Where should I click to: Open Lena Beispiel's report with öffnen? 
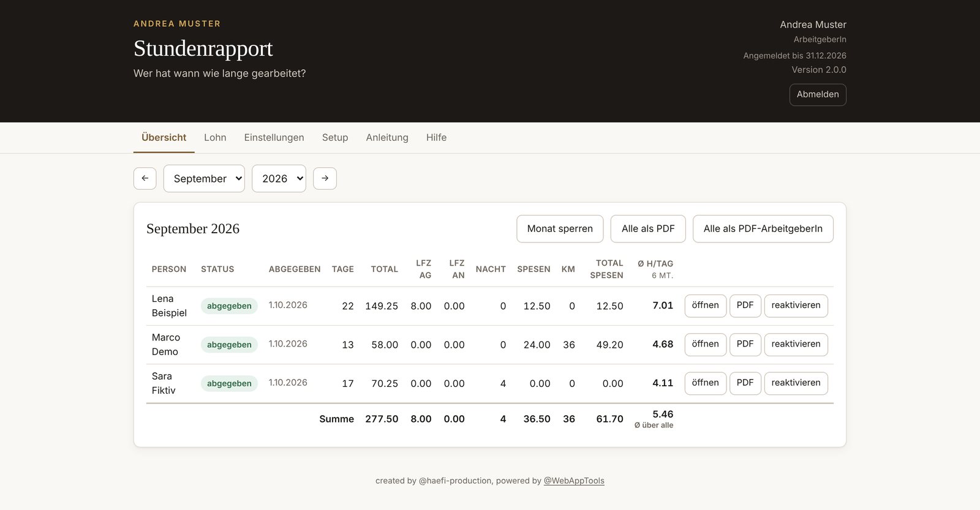point(705,306)
